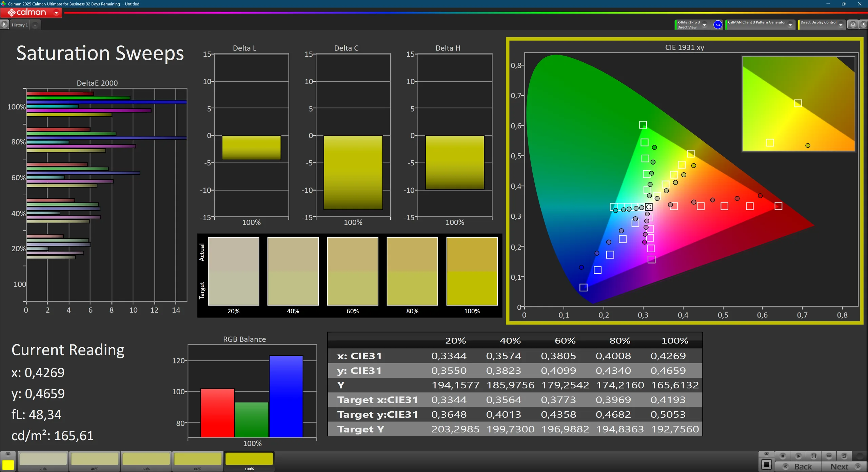This screenshot has height=472, width=868.
Task: Toggle the black square pattern window button
Action: (766, 465)
